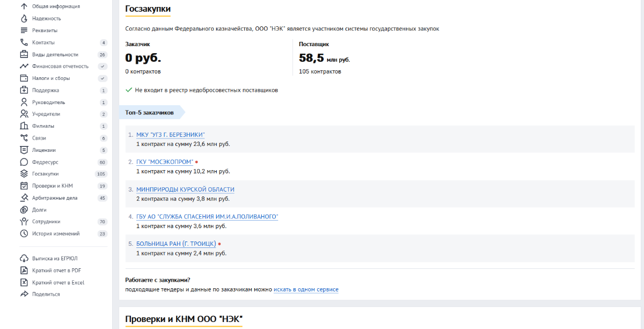Select the Топ-5 заказчиков tab label
Screen dimensions: 644x329
(150, 113)
